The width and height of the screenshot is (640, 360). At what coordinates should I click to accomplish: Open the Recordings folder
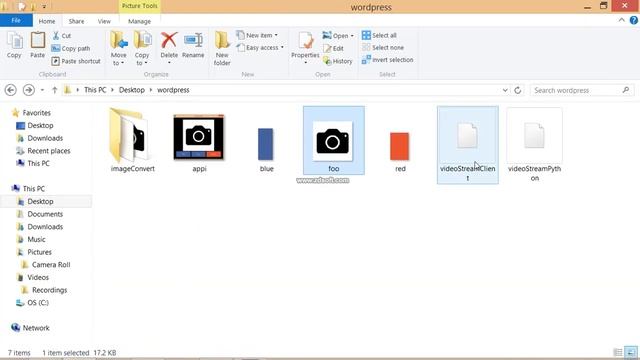pos(44,290)
